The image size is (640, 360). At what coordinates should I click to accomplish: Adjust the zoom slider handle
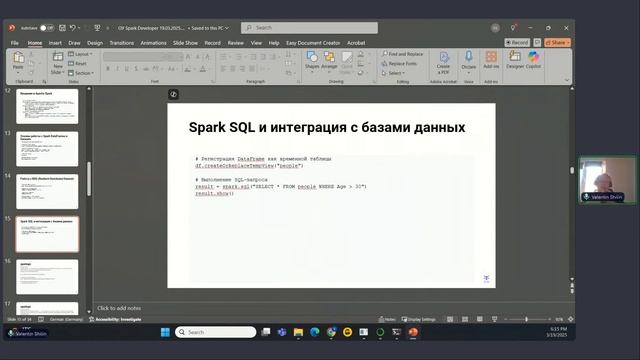527,319
